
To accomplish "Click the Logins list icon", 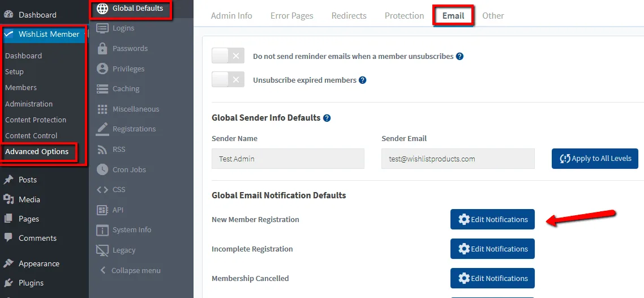I will [x=102, y=28].
